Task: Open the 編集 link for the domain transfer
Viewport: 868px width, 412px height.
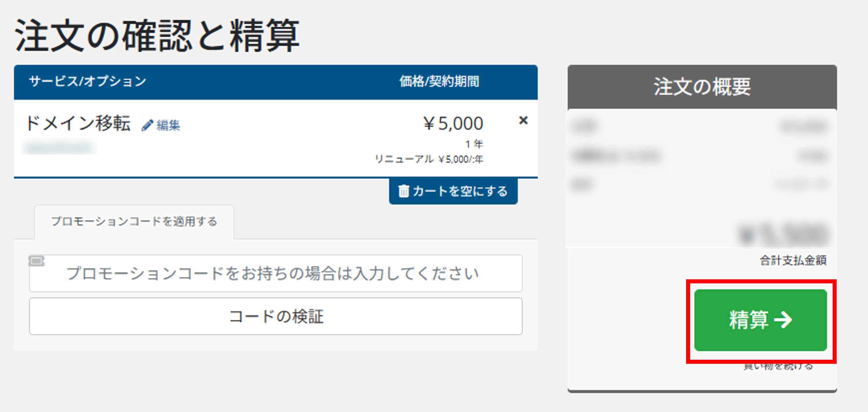Action: click(168, 125)
